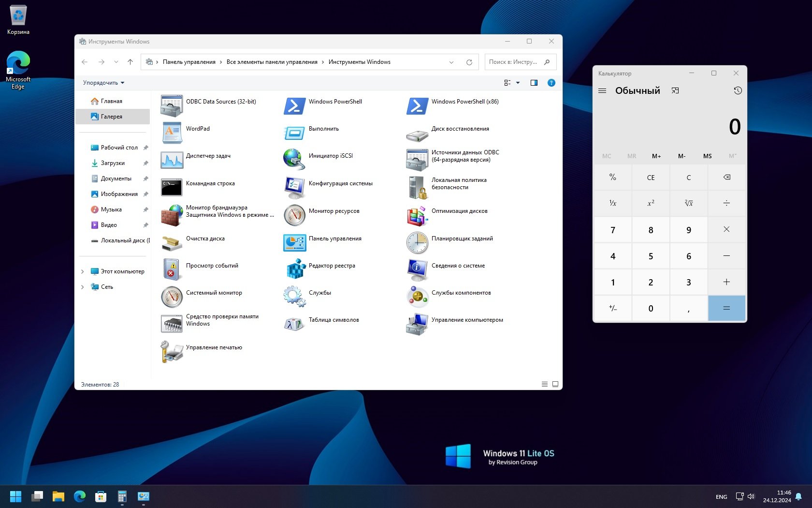
Task: Open Windows PowerShell shortcut icon
Action: (294, 106)
